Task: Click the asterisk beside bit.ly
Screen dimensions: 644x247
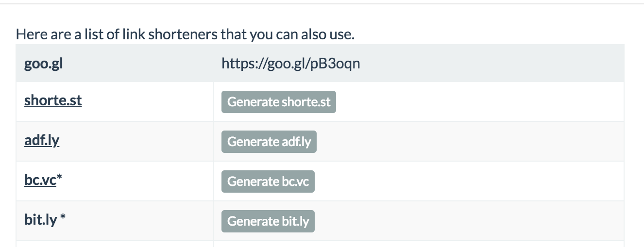Action: [x=63, y=218]
